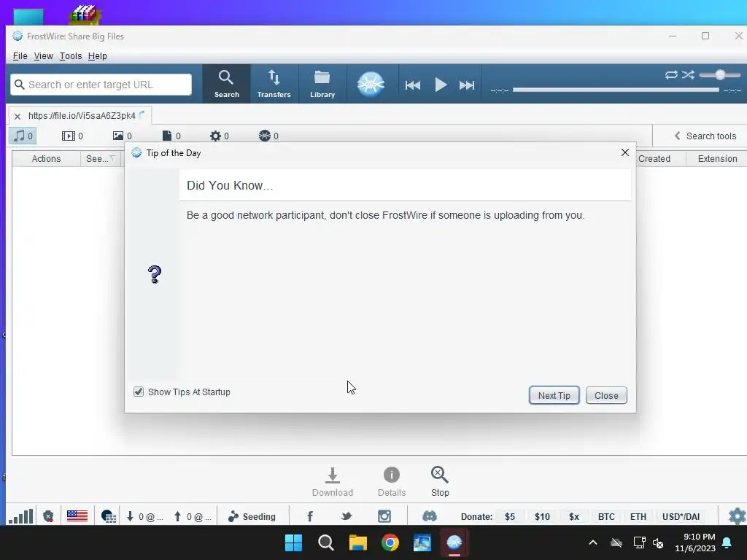Select the file.io search results tab

(x=82, y=116)
